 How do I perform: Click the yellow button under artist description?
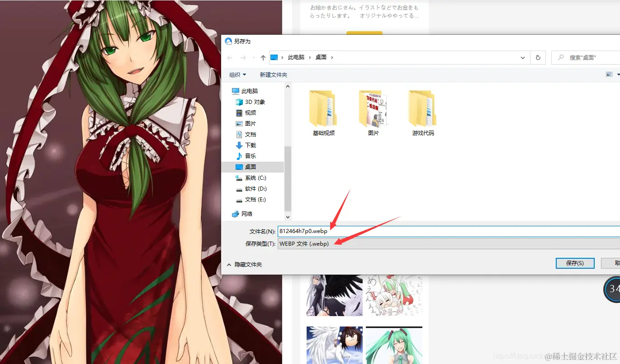coord(364,33)
